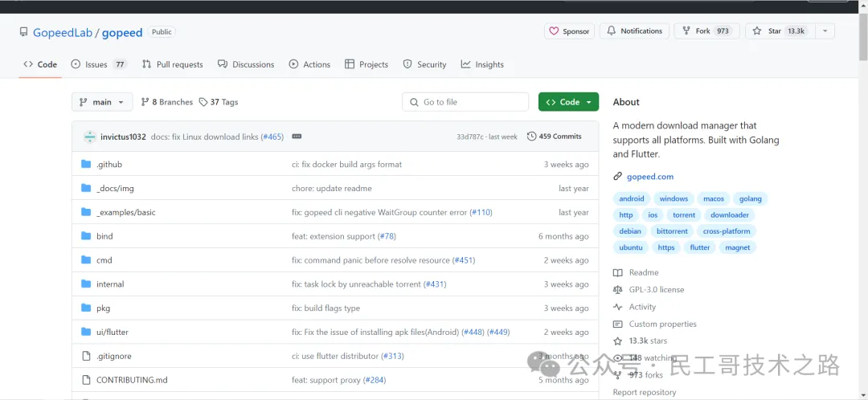The width and height of the screenshot is (868, 400).
Task: Select the downloader topic tag
Action: tap(730, 214)
